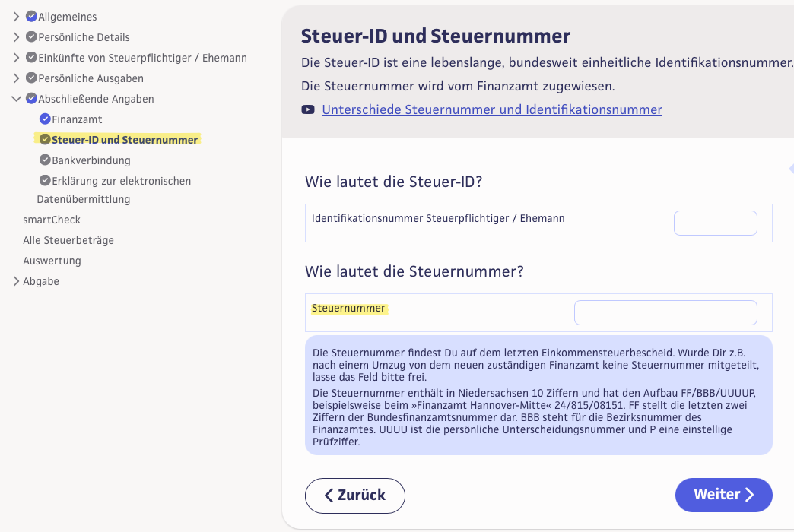Screen dimensions: 794x532
Task: Click into the Steuernummer text field
Action: (x=665, y=313)
